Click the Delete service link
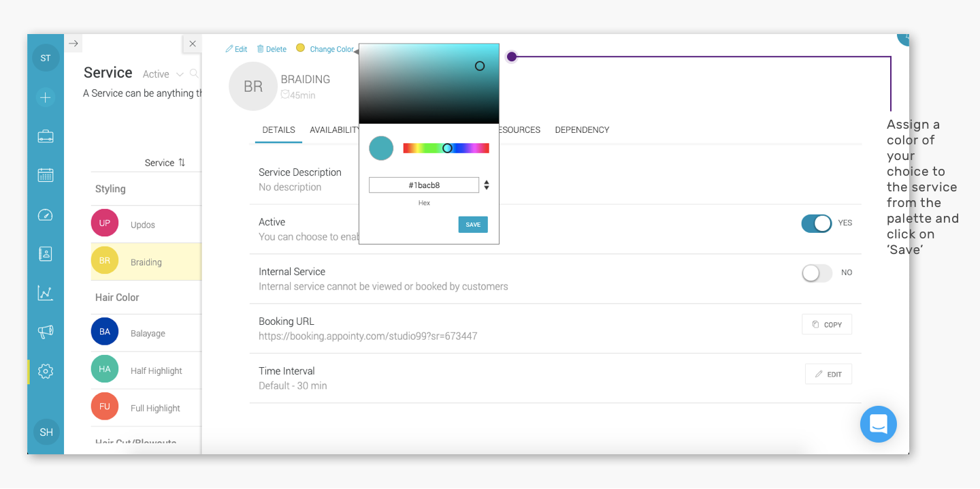Screen dimensions: 980x489 272,49
